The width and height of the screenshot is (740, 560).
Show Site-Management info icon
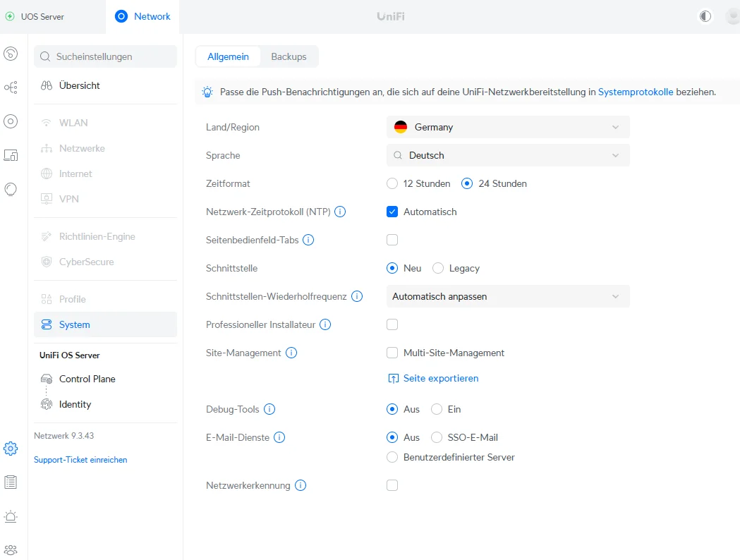pos(291,353)
